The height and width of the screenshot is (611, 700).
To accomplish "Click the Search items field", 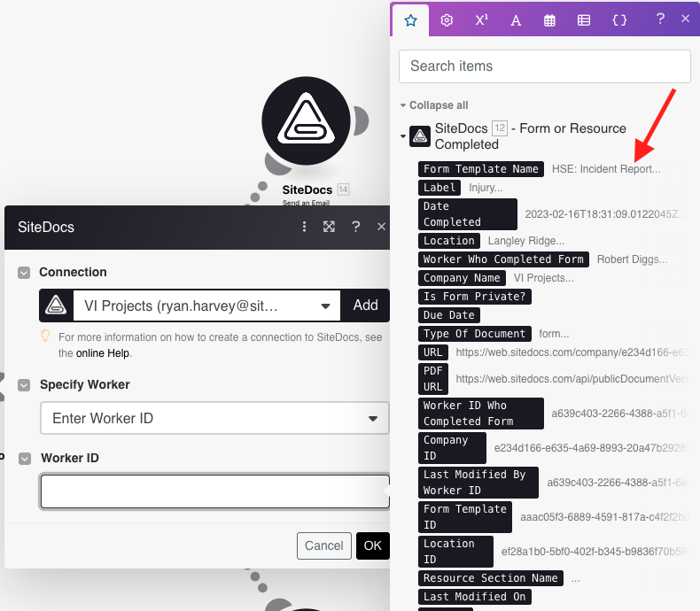I will click(x=545, y=66).
